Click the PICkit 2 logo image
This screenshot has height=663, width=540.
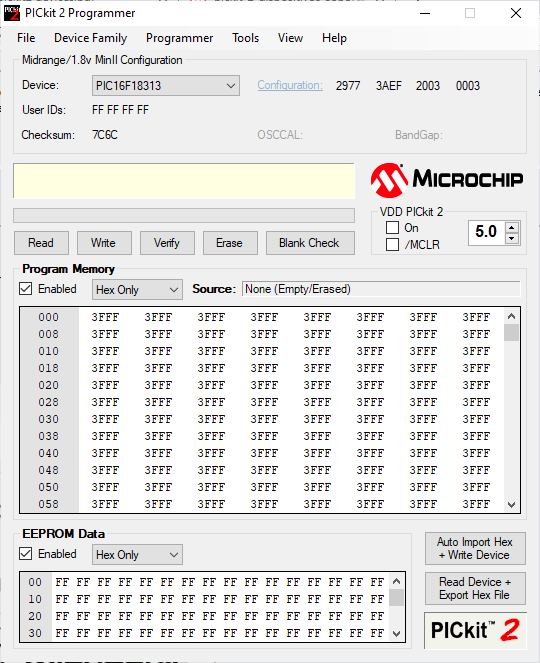475,630
